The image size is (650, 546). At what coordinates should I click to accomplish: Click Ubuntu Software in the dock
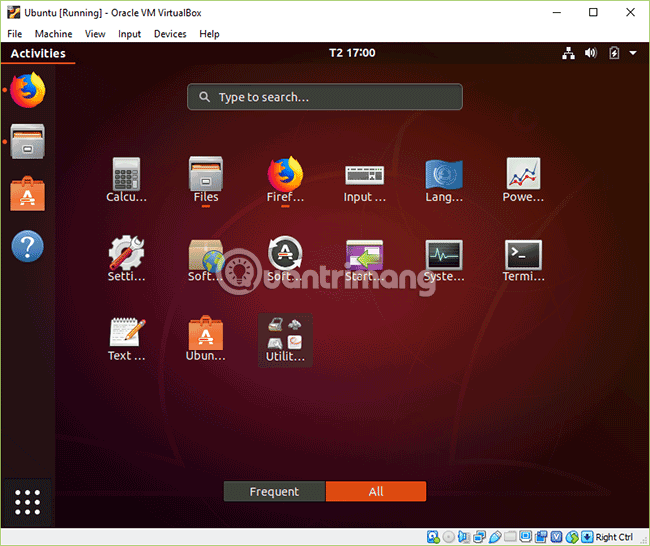tap(28, 194)
